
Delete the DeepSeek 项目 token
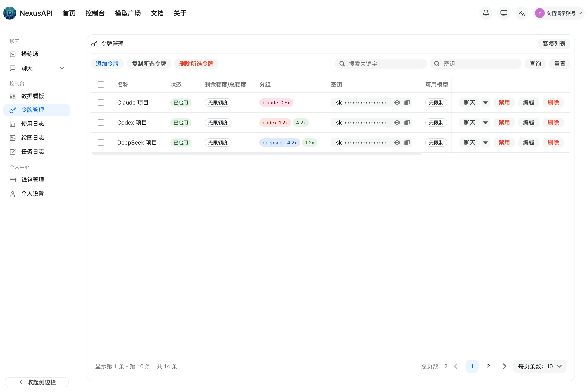coord(553,143)
